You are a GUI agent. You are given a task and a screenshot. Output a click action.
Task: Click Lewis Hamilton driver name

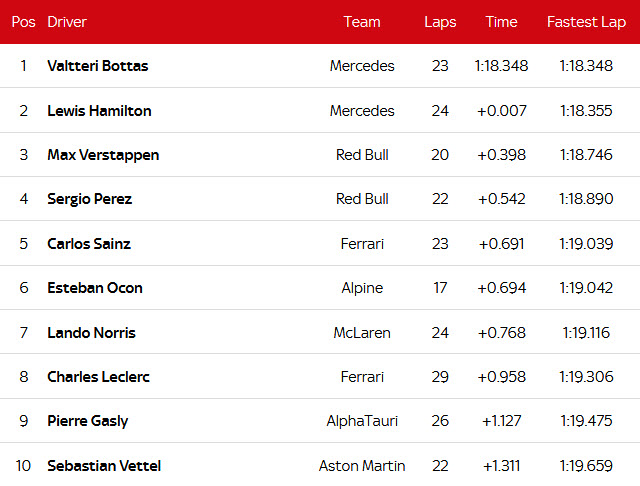click(99, 111)
